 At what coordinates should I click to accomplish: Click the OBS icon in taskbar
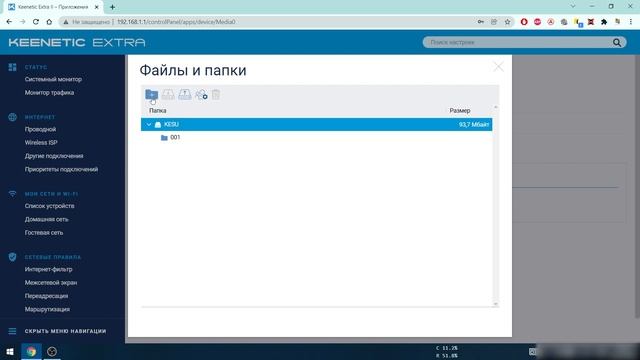pyautogui.click(x=52, y=351)
